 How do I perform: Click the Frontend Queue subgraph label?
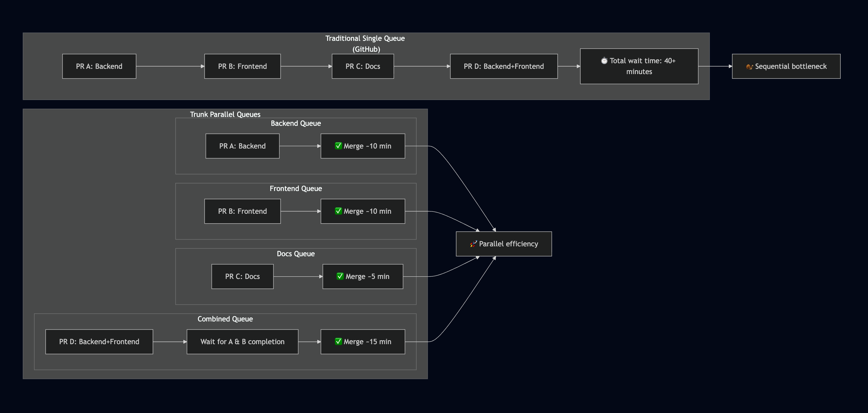point(295,188)
